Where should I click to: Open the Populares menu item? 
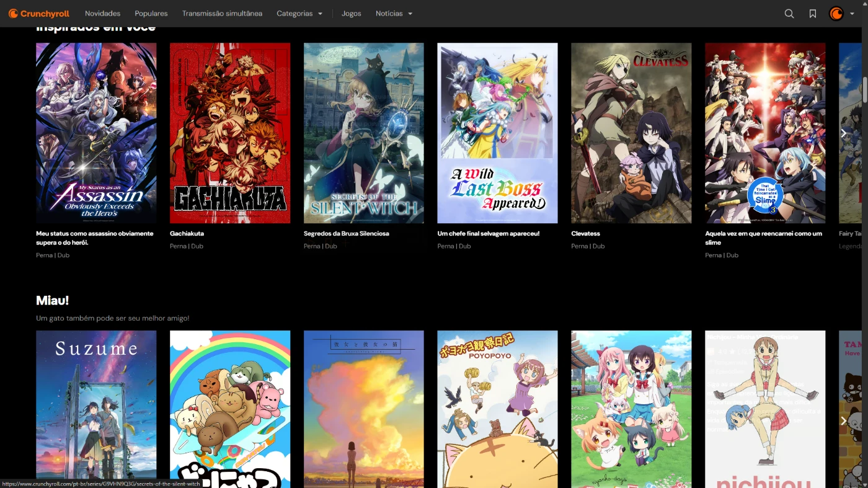[151, 14]
